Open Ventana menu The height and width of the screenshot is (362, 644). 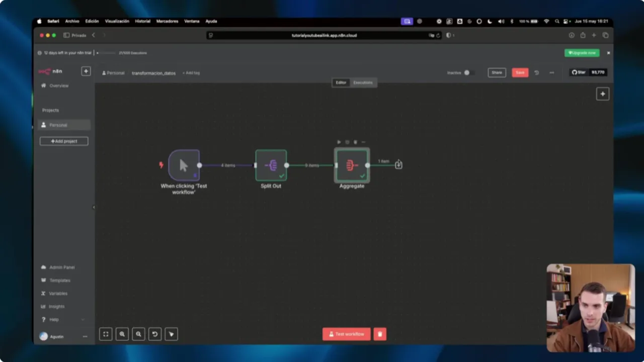[x=192, y=21]
